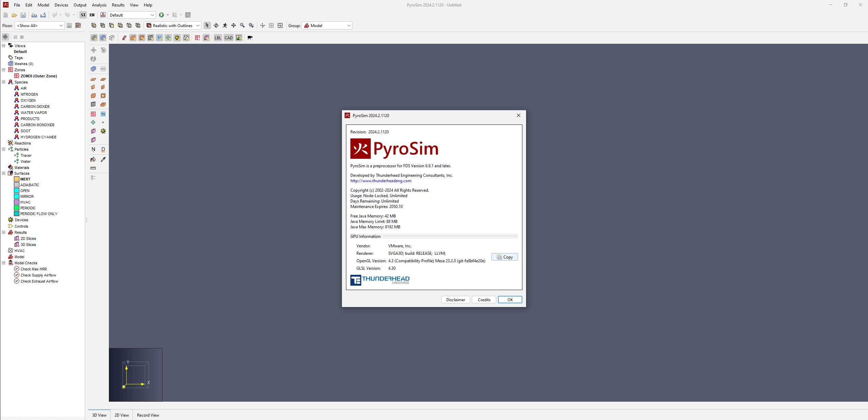Choose the Draw Room tool
Image resolution: width=868 pixels, height=420 pixels.
[103, 104]
